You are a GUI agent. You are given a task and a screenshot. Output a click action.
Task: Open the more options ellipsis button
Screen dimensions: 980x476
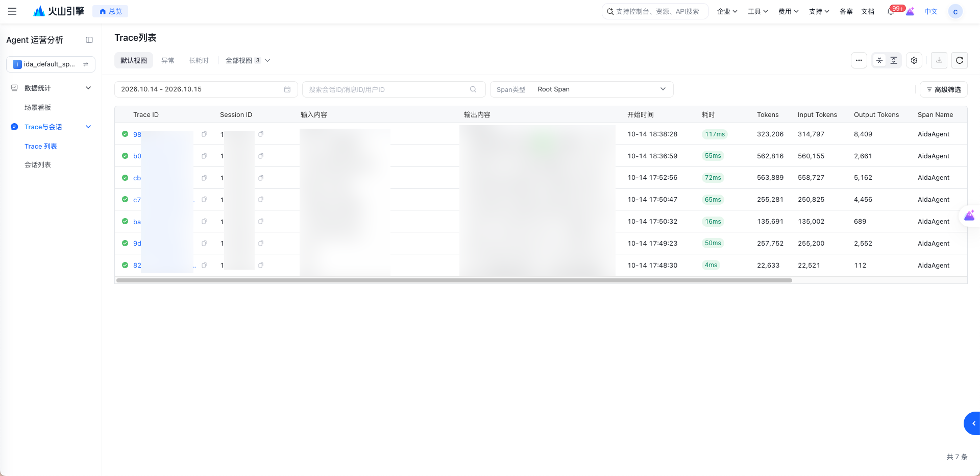[x=859, y=60]
